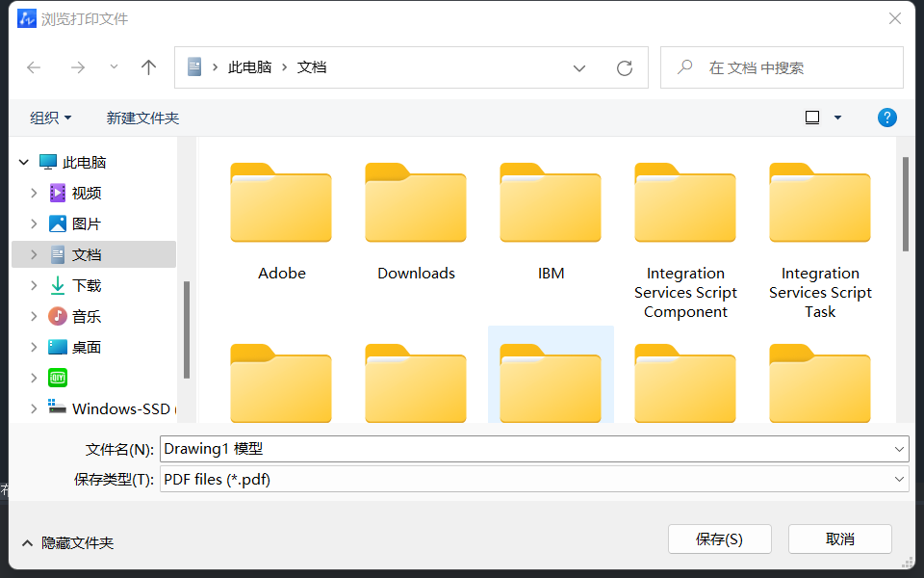Select 此电脑 in the address bar path
The image size is (924, 578).
(x=250, y=67)
